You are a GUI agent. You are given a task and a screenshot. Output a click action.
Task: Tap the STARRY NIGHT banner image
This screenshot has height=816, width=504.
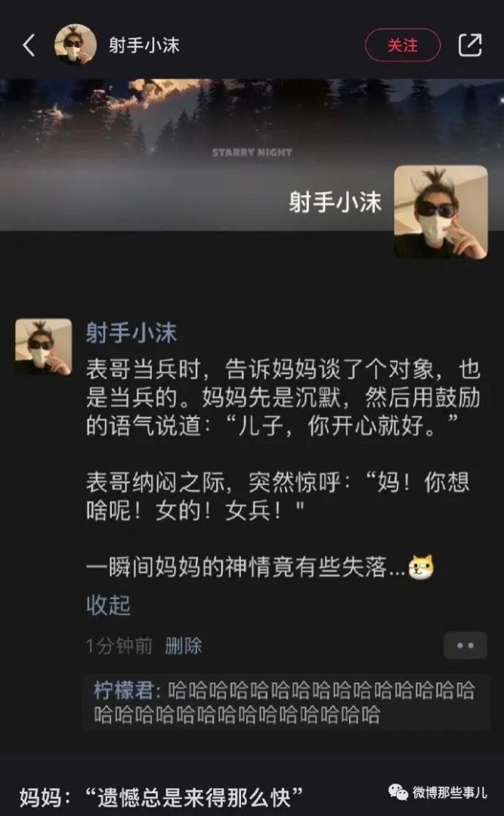pyautogui.click(x=252, y=153)
